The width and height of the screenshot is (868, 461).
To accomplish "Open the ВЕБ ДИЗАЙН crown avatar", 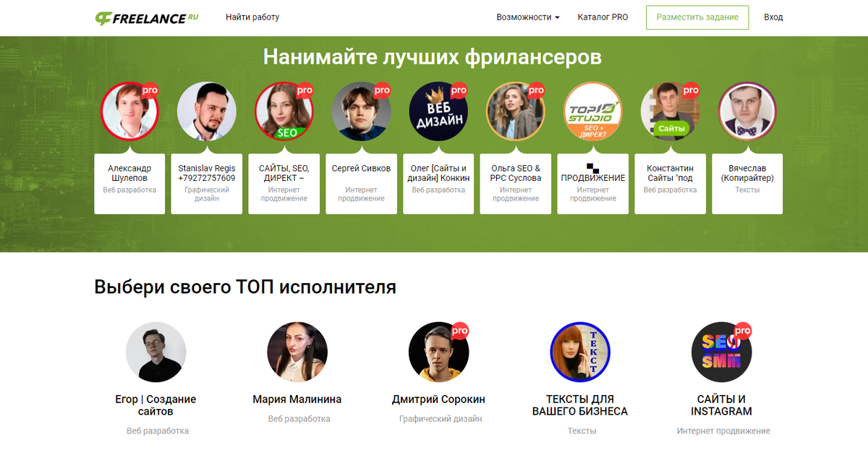I will [x=439, y=111].
